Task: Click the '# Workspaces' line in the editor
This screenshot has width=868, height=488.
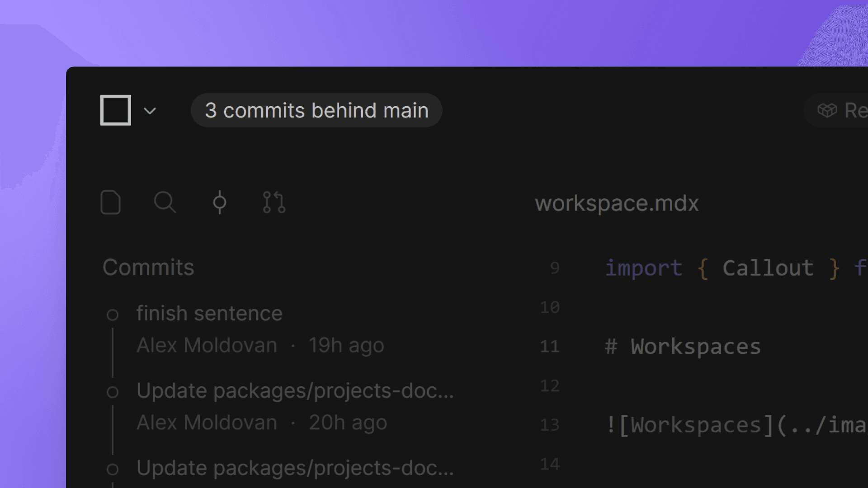Action: tap(682, 346)
